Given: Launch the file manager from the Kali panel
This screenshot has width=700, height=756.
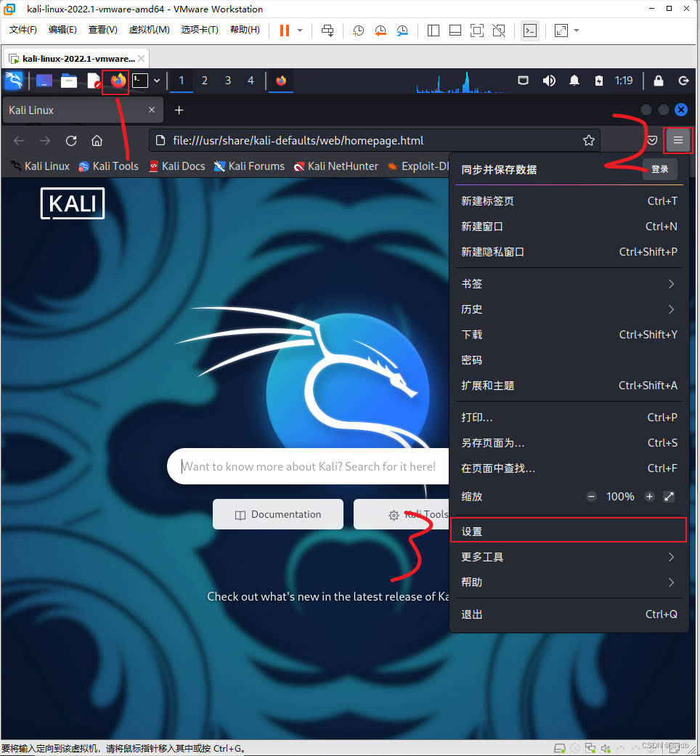Looking at the screenshot, I should (68, 81).
